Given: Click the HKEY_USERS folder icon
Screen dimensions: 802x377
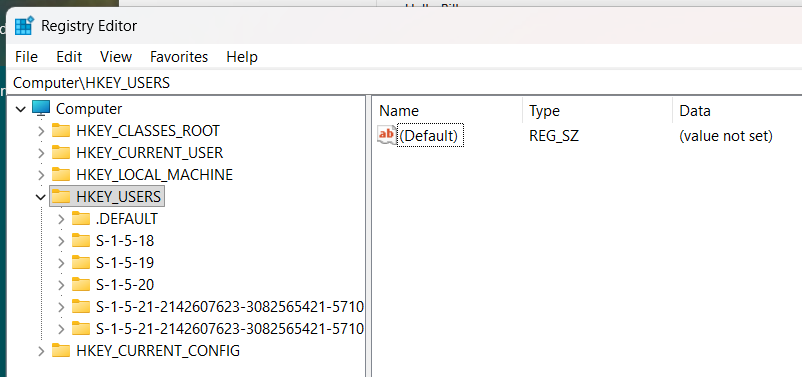Looking at the screenshot, I should click(61, 196).
